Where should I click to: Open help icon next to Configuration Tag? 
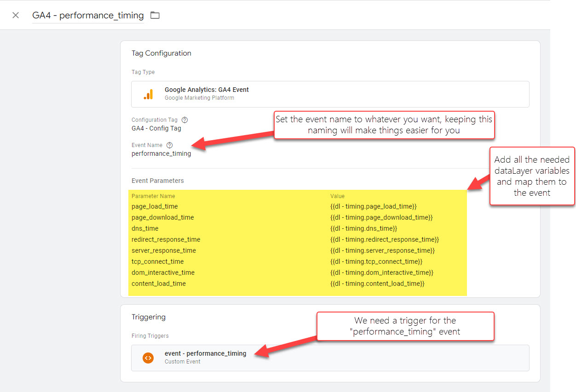tap(184, 120)
